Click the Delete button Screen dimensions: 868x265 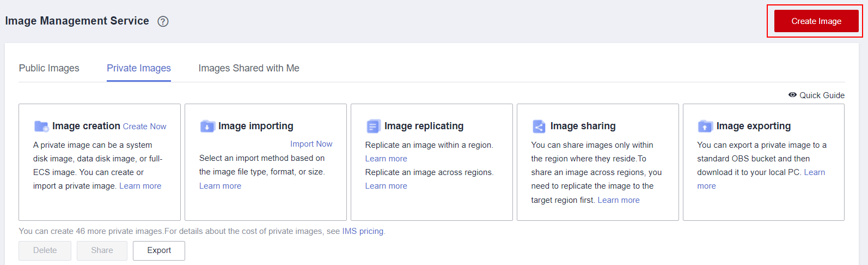45,250
